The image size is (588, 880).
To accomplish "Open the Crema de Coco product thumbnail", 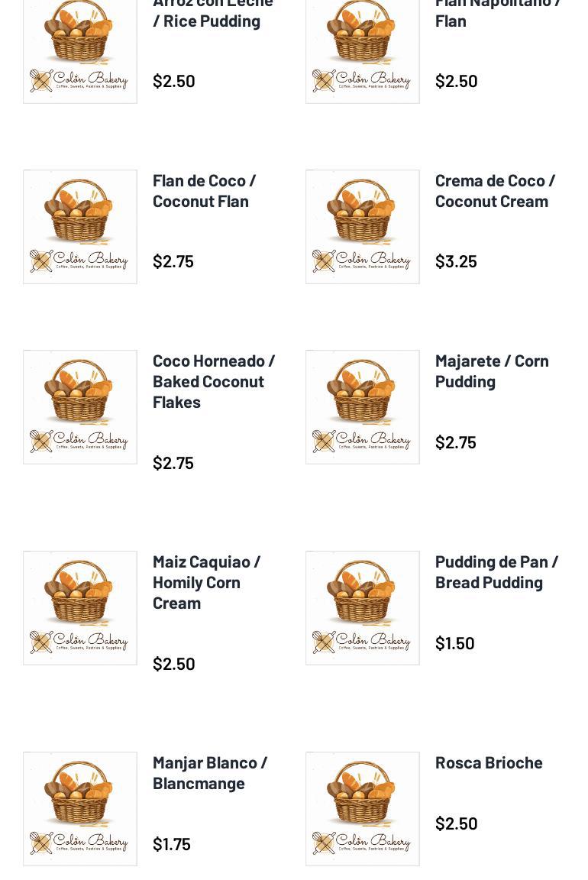I will point(363,227).
